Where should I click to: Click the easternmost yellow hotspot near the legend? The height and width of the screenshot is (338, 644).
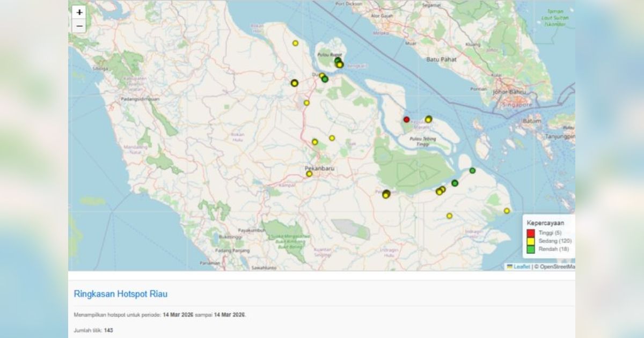tap(507, 211)
